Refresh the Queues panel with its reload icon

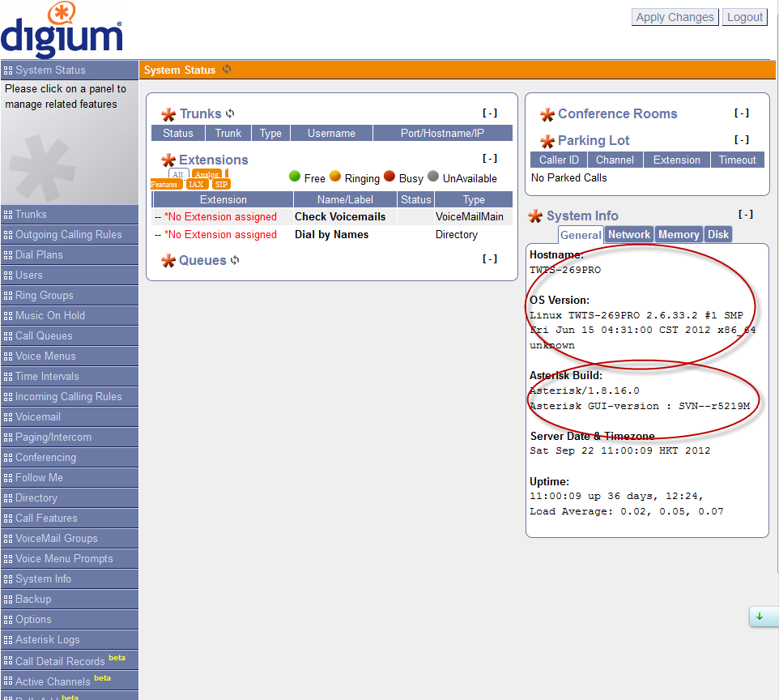(235, 260)
